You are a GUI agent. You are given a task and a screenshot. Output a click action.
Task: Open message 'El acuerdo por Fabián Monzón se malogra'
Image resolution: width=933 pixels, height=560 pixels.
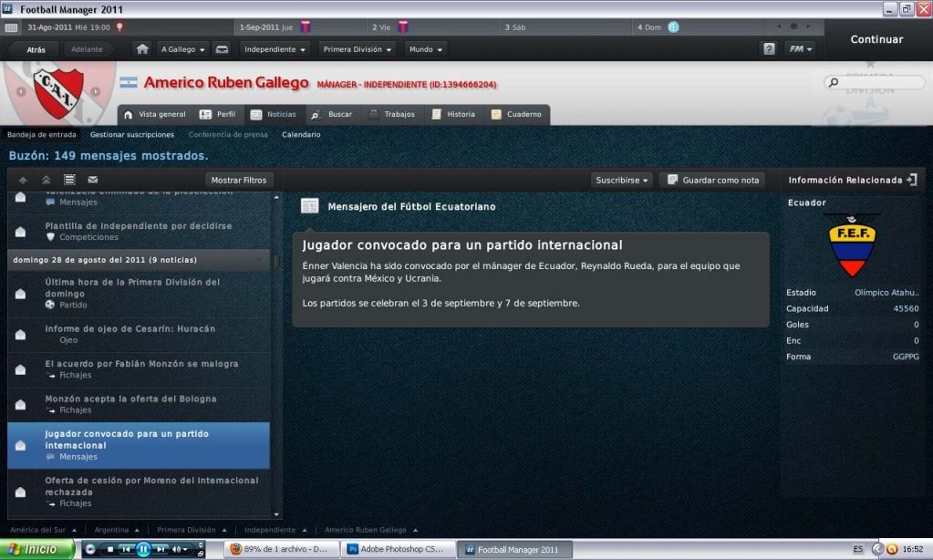(139, 369)
